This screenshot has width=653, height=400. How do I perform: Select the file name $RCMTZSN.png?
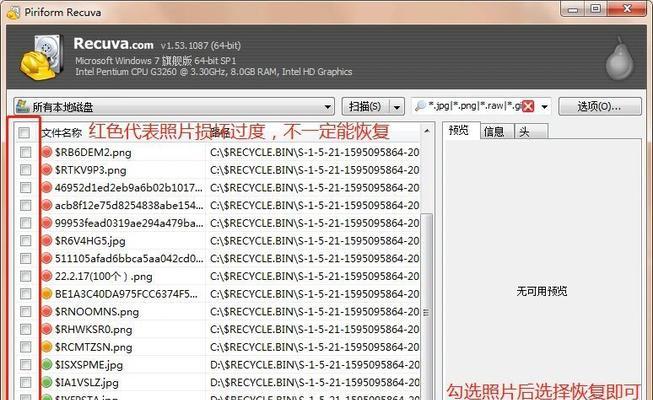93,347
